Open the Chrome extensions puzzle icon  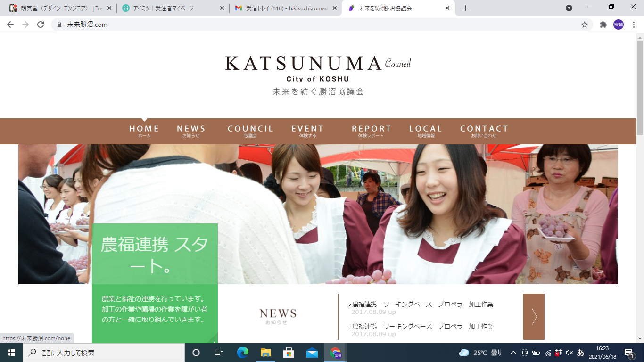(x=603, y=25)
